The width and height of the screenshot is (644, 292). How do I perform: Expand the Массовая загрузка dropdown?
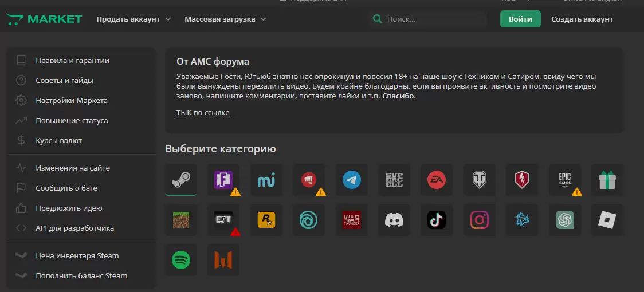point(226,19)
